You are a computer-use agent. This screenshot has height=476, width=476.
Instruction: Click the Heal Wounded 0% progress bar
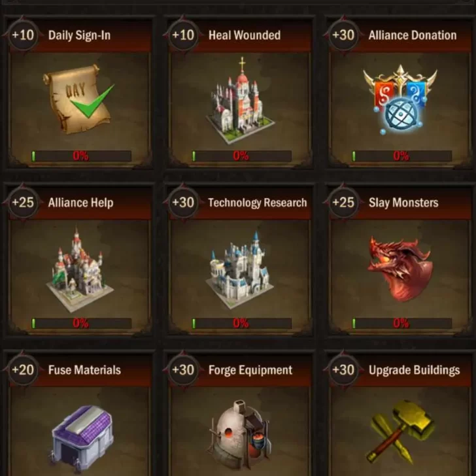pyautogui.click(x=242, y=156)
